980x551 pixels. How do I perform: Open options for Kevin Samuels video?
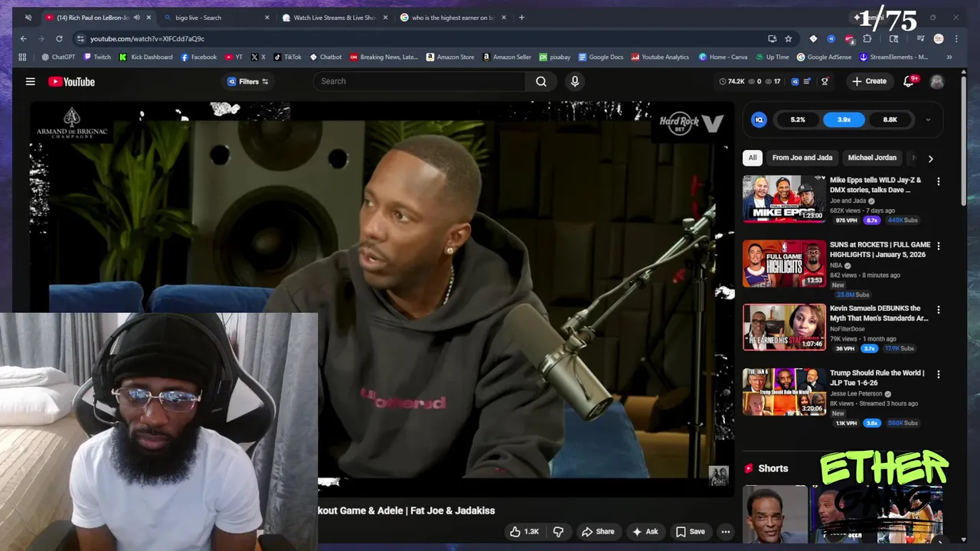point(939,310)
